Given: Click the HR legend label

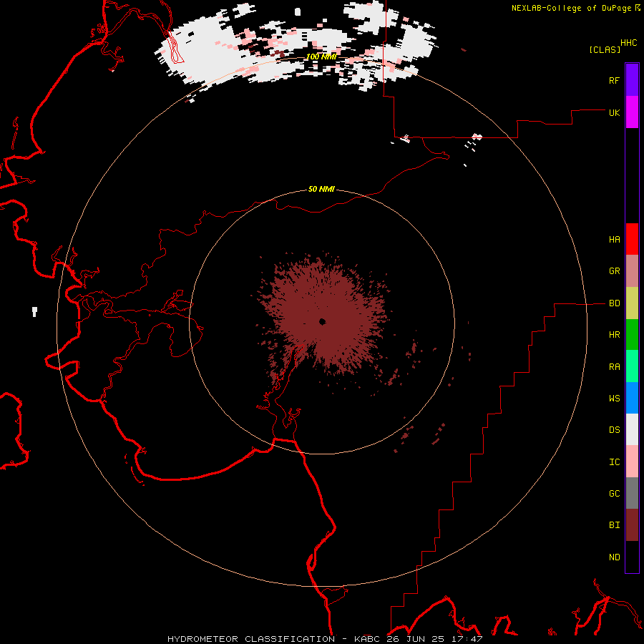Looking at the screenshot, I should (614, 335).
